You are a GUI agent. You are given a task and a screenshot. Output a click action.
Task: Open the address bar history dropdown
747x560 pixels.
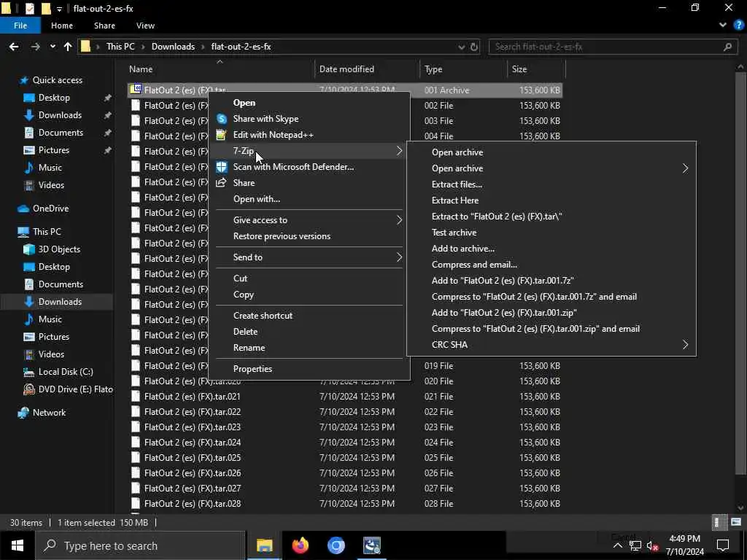tap(461, 47)
